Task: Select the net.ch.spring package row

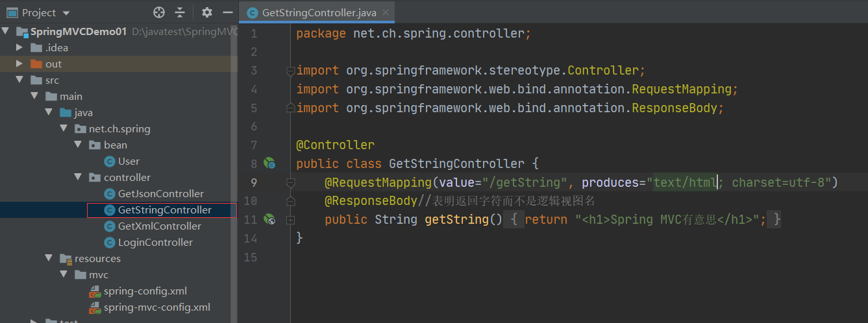Action: coord(119,128)
